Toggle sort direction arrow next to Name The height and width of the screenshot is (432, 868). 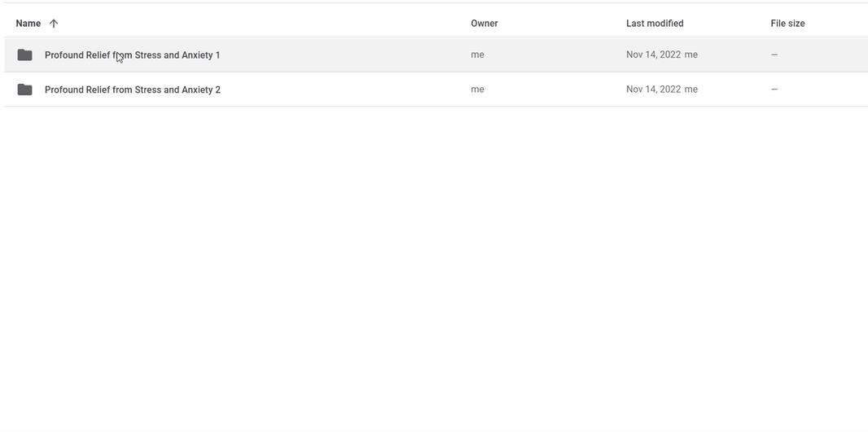point(53,24)
